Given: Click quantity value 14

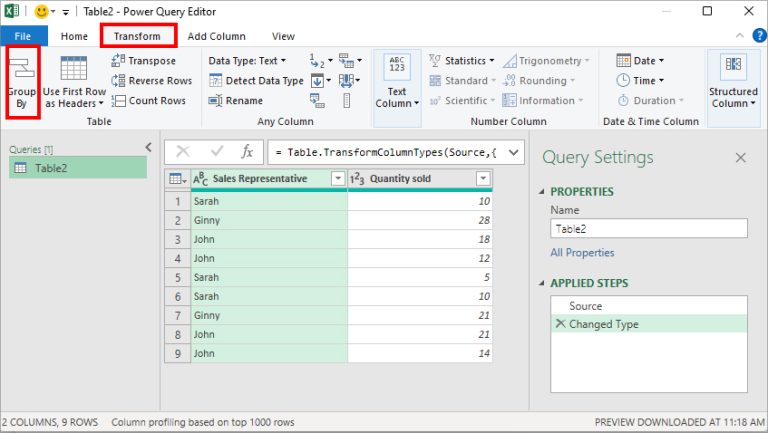Looking at the screenshot, I should (x=420, y=353).
